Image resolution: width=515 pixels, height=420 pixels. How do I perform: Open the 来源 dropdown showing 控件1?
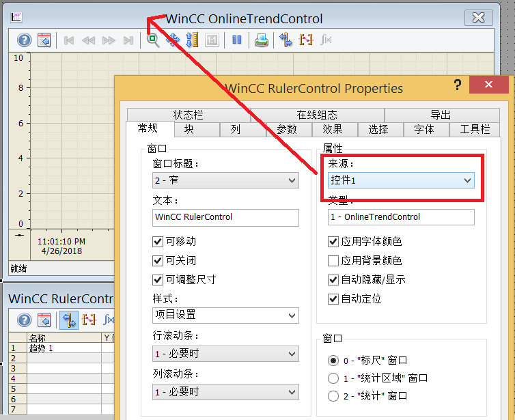click(x=401, y=180)
